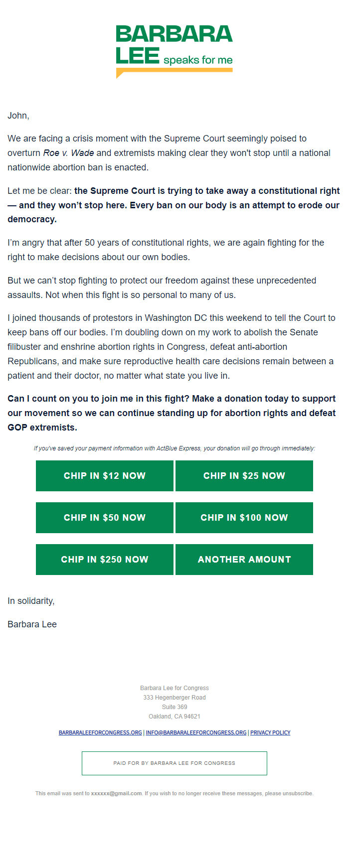Viewport: 349px width, 868px height.
Task: Click the Barbara Lee speaks for me logo
Action: (x=174, y=52)
